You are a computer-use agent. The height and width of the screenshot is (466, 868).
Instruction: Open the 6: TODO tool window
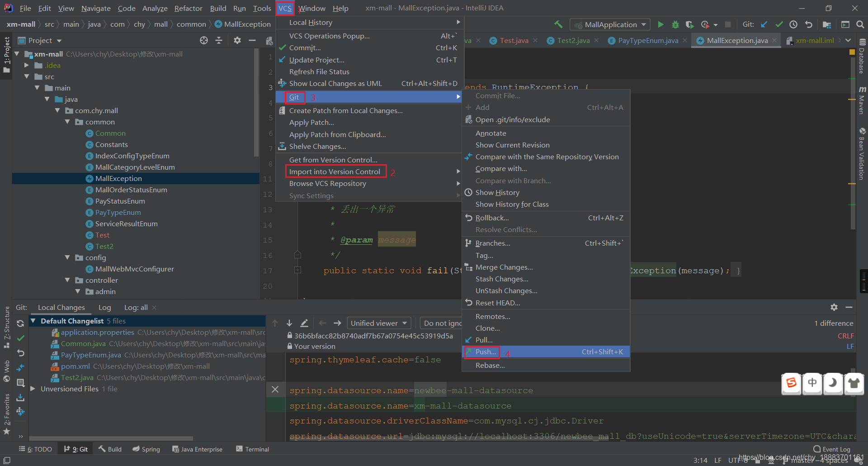(35, 449)
